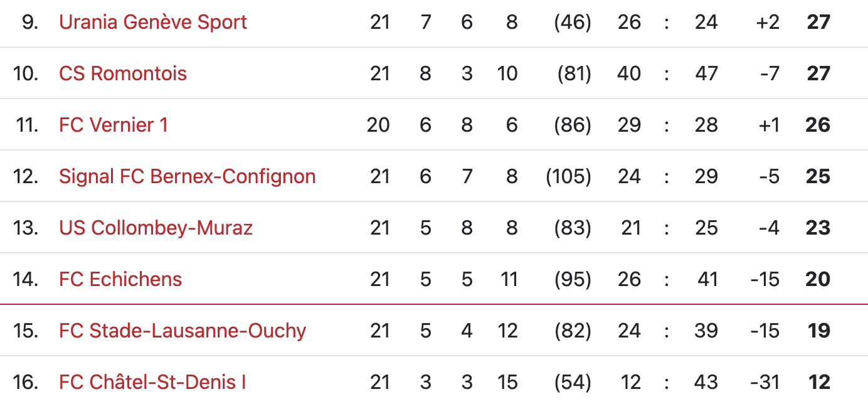The height and width of the screenshot is (404, 868).
Task: Select FC Vernier 1's matches played 20
Action: pyautogui.click(x=378, y=125)
